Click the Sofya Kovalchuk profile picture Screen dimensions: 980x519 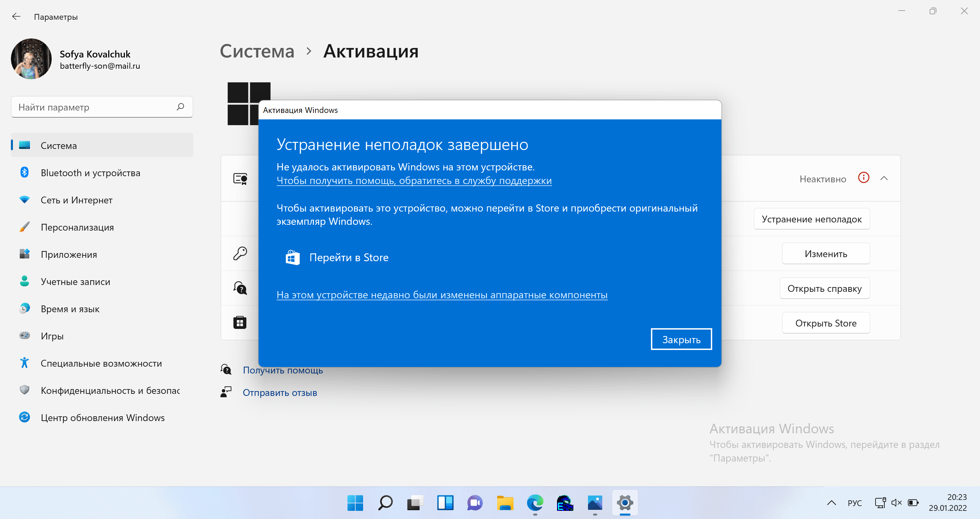point(31,59)
